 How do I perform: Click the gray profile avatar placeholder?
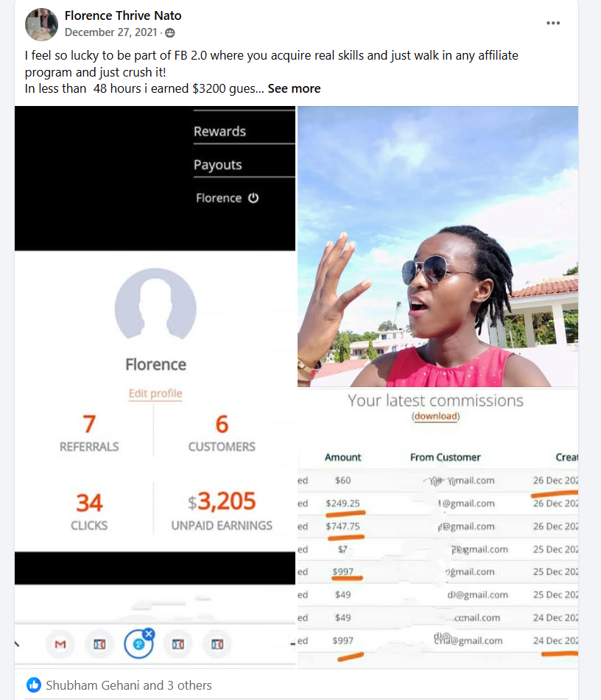pyautogui.click(x=155, y=305)
